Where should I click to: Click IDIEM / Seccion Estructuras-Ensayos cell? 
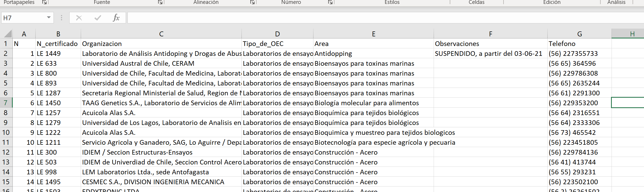[161, 152]
